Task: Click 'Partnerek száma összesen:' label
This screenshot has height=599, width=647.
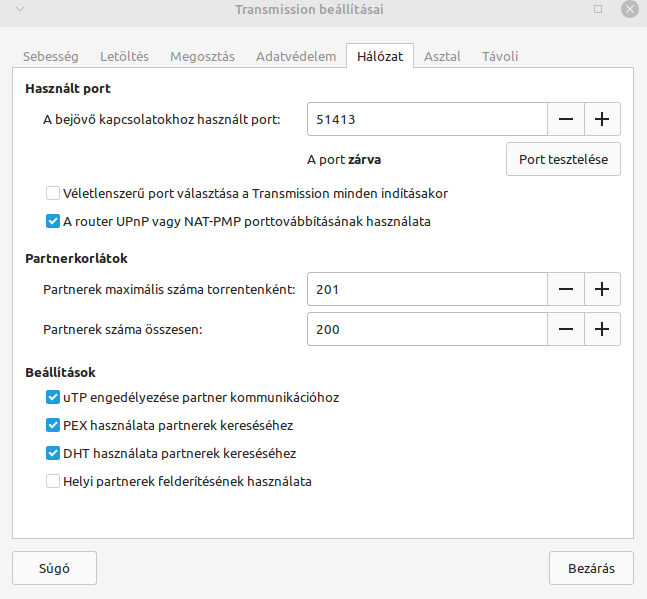Action: tap(123, 330)
